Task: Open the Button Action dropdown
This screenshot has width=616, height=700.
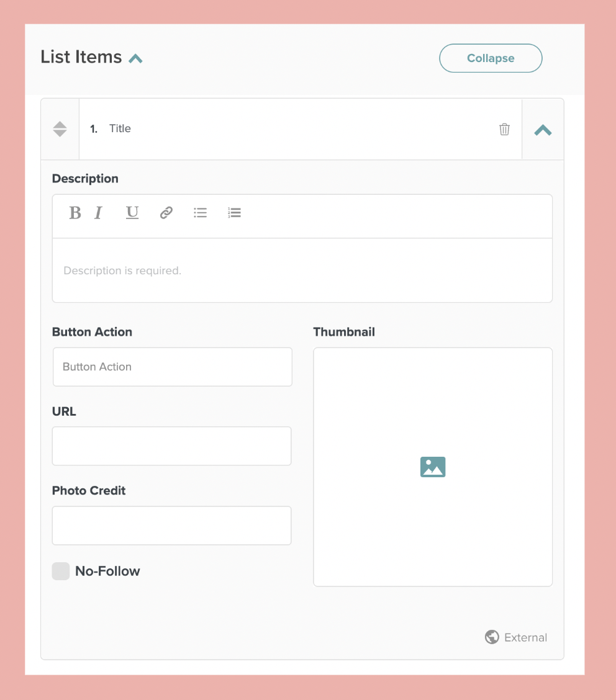Action: pyautogui.click(x=172, y=367)
